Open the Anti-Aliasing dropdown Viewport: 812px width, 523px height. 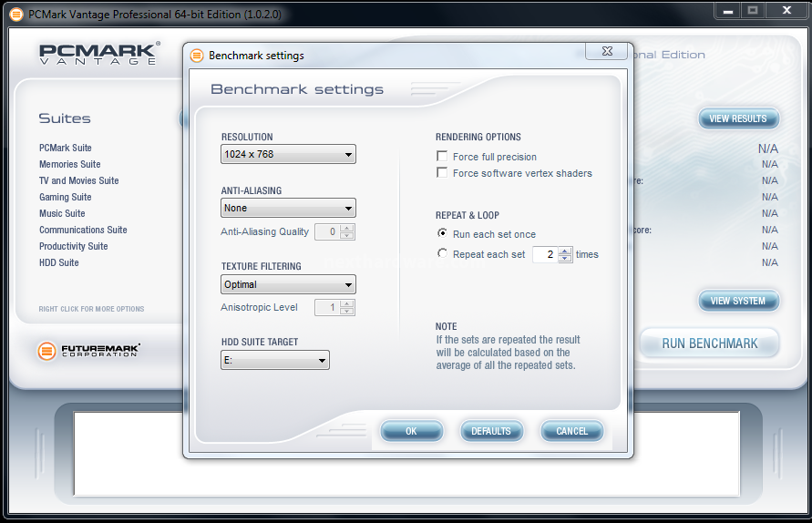[x=289, y=208]
